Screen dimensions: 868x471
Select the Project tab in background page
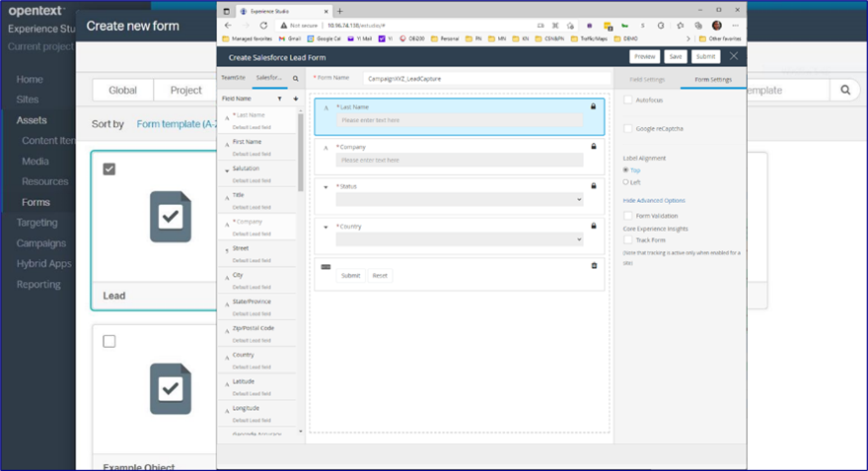tap(185, 90)
